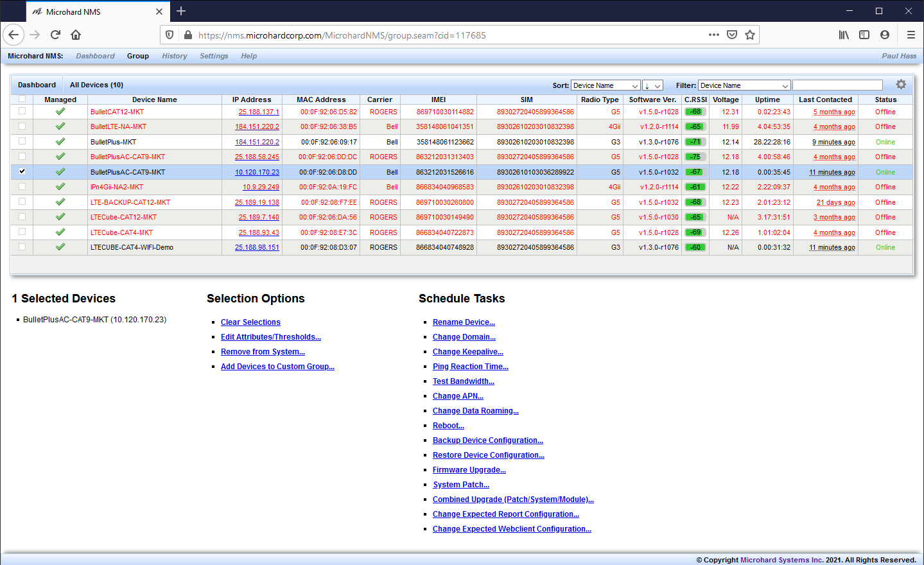Click the Firmware Upgrade link
The height and width of the screenshot is (565, 924).
point(469,470)
